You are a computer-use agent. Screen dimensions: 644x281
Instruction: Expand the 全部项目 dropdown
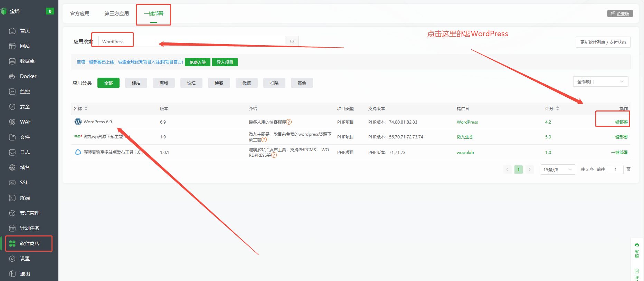tap(600, 81)
